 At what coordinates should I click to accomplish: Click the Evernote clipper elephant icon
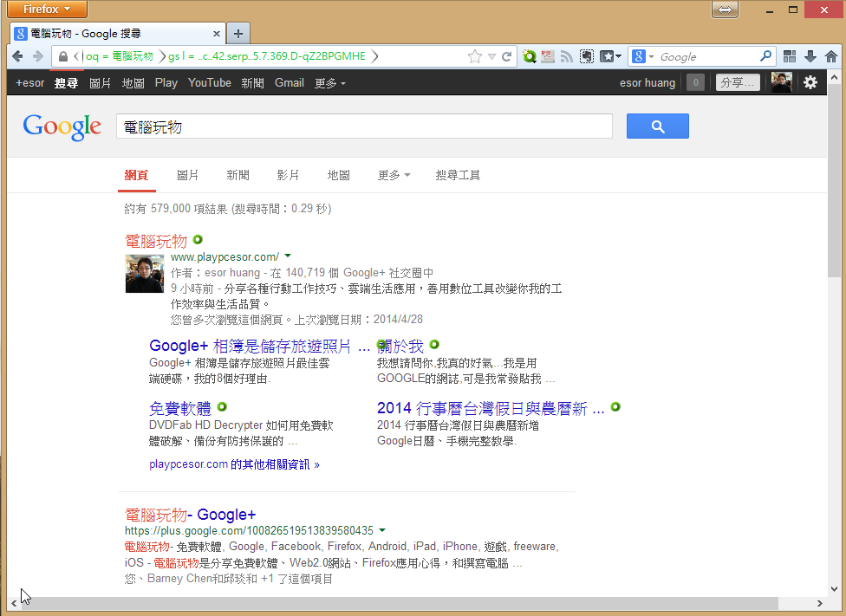coord(587,56)
